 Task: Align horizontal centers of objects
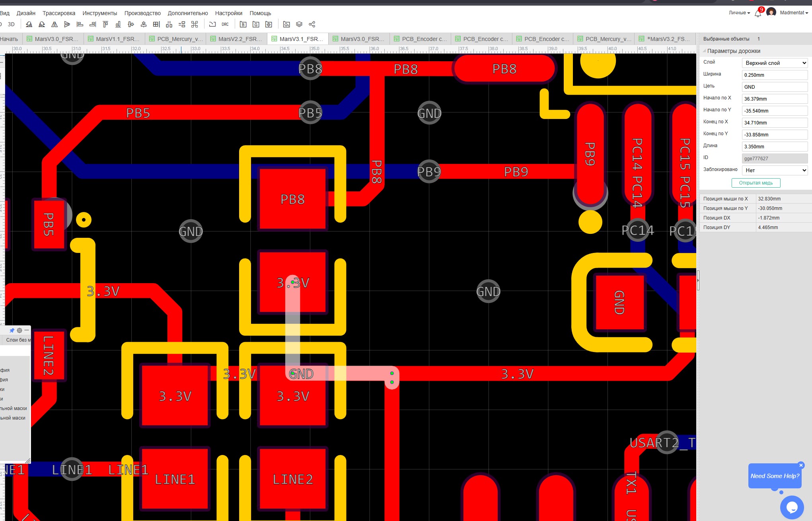pos(131,24)
